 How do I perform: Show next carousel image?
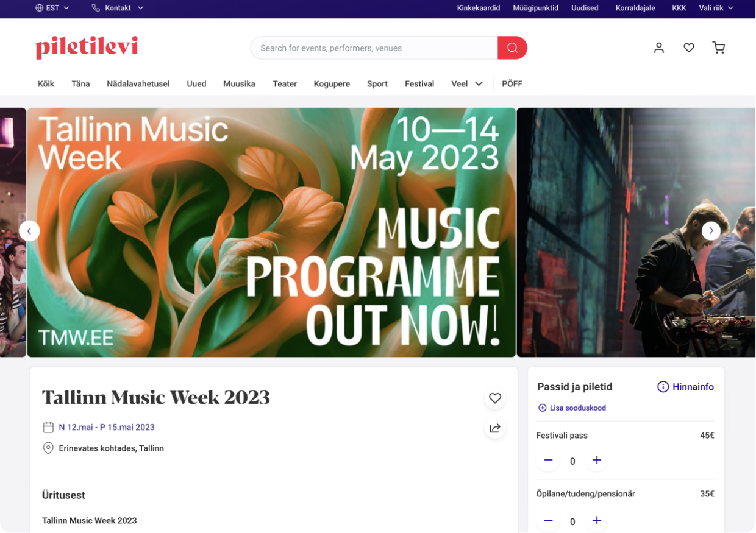[x=711, y=231]
